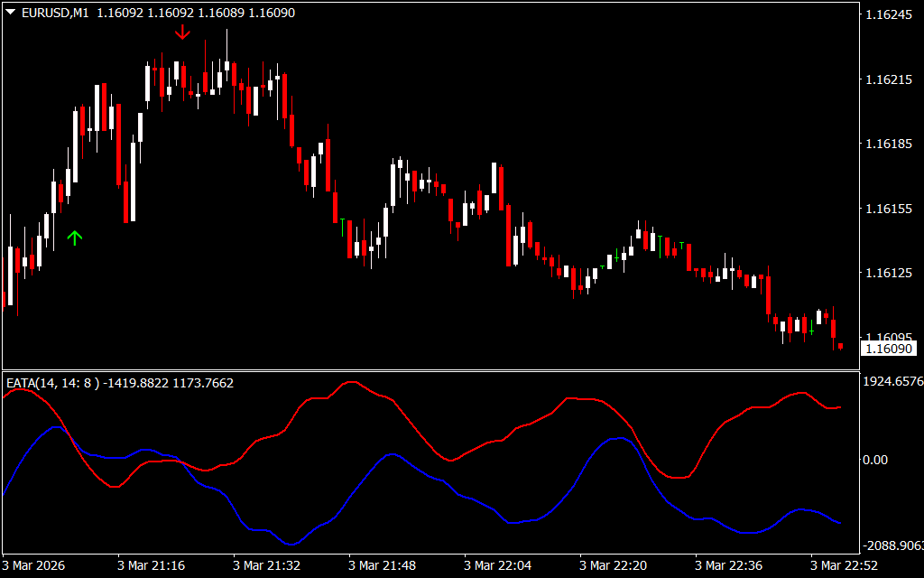The image size is (924, 578).
Task: Click the 1924.6576 indicator scale maximum
Action: pyautogui.click(x=892, y=382)
